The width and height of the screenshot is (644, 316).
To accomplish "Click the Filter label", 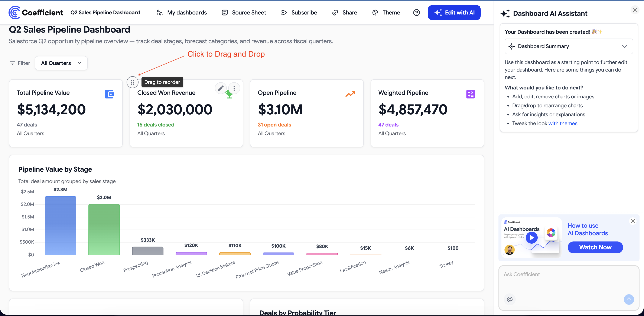I will pyautogui.click(x=24, y=63).
